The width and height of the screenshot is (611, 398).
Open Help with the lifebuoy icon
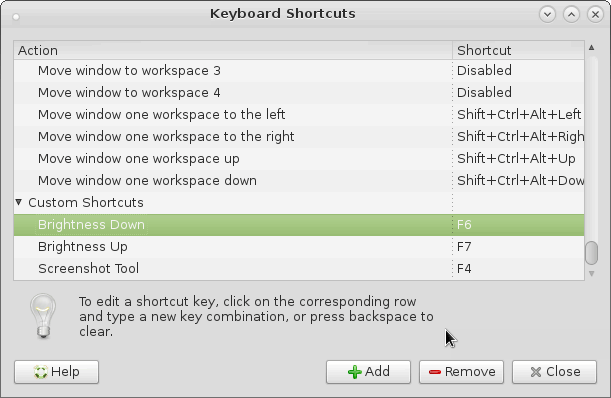click(57, 372)
